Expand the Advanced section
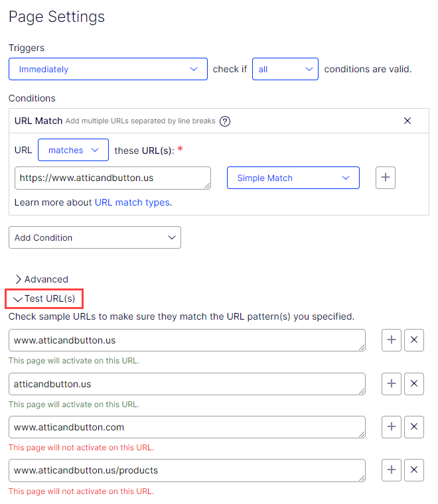The image size is (438, 504). point(41,279)
